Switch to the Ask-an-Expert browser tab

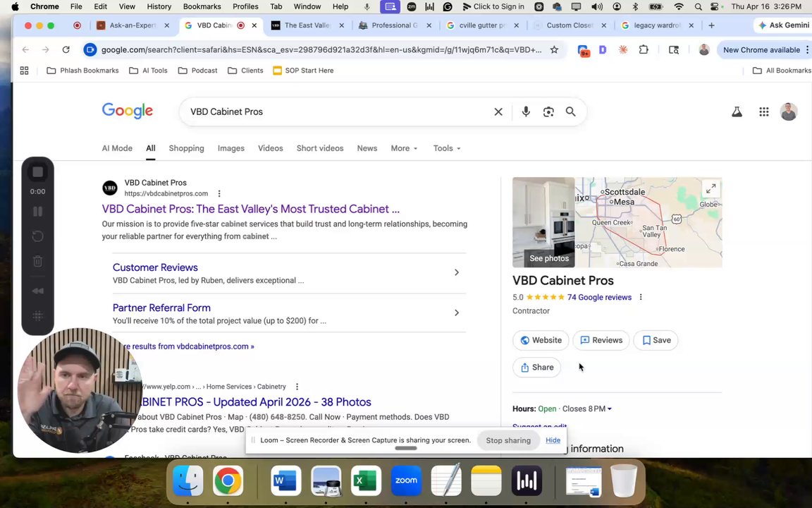point(133,25)
